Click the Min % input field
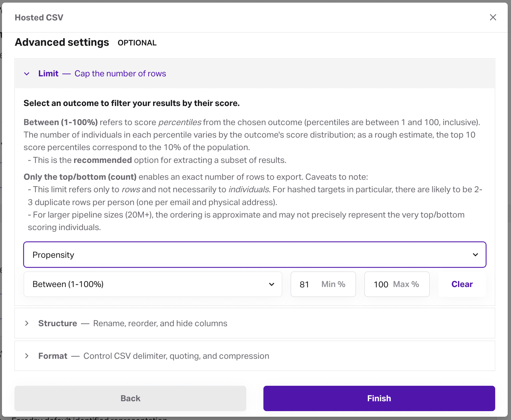 click(323, 284)
